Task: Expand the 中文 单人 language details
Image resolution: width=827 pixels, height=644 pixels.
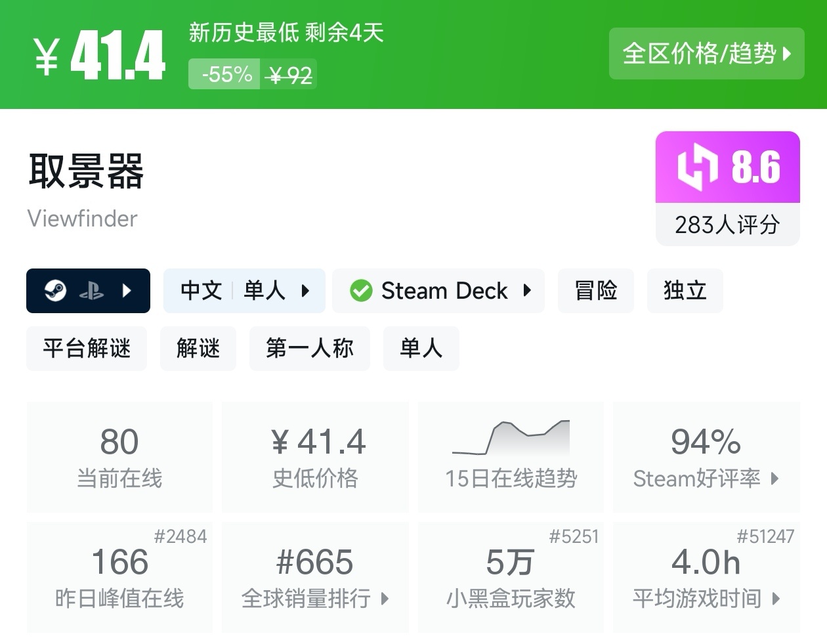Action: (x=244, y=290)
